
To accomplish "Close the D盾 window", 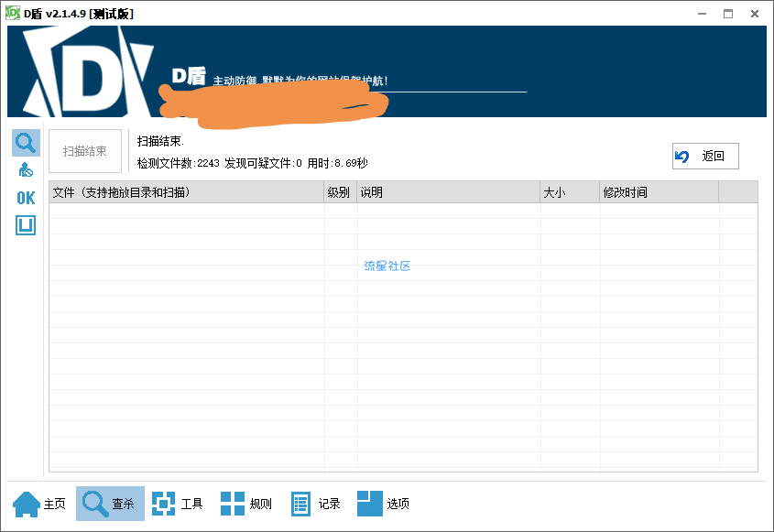I will (755, 14).
